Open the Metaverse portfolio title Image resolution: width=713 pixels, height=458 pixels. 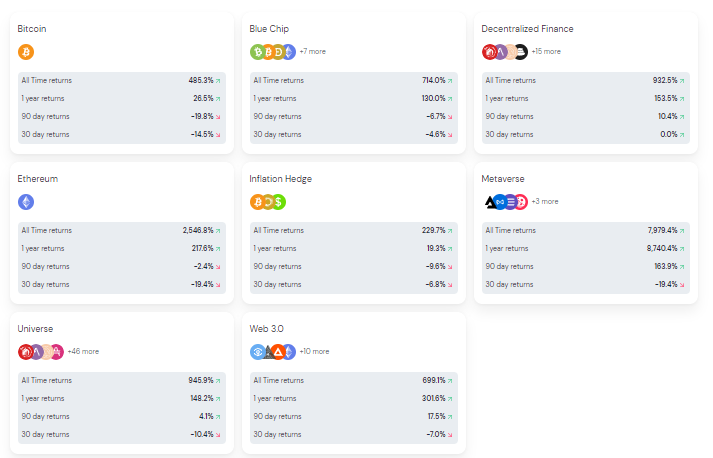(x=502, y=179)
